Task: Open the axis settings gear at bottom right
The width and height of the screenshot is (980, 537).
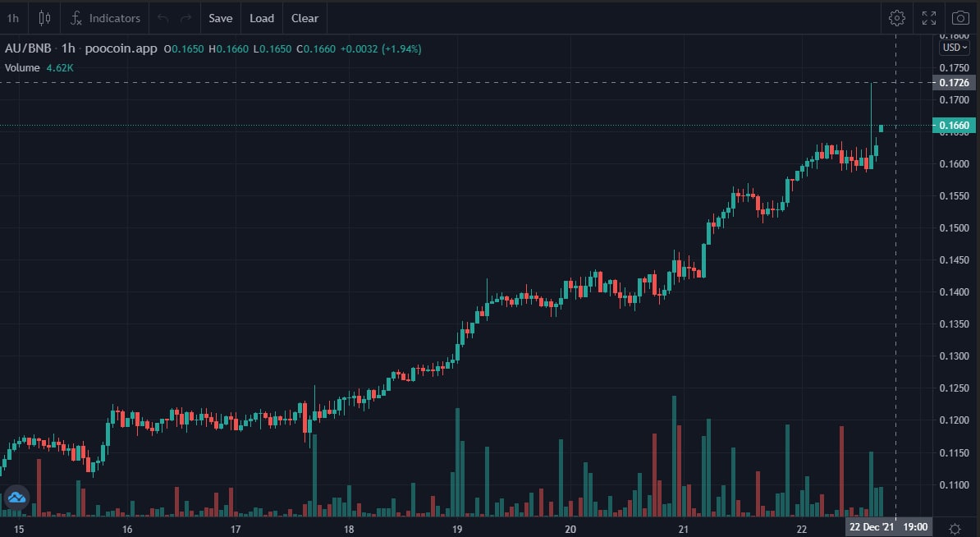Action: (955, 528)
